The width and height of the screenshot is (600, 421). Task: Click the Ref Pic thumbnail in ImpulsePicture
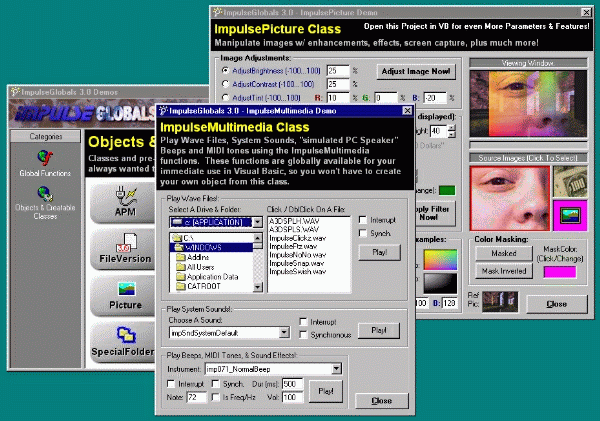tap(500, 302)
